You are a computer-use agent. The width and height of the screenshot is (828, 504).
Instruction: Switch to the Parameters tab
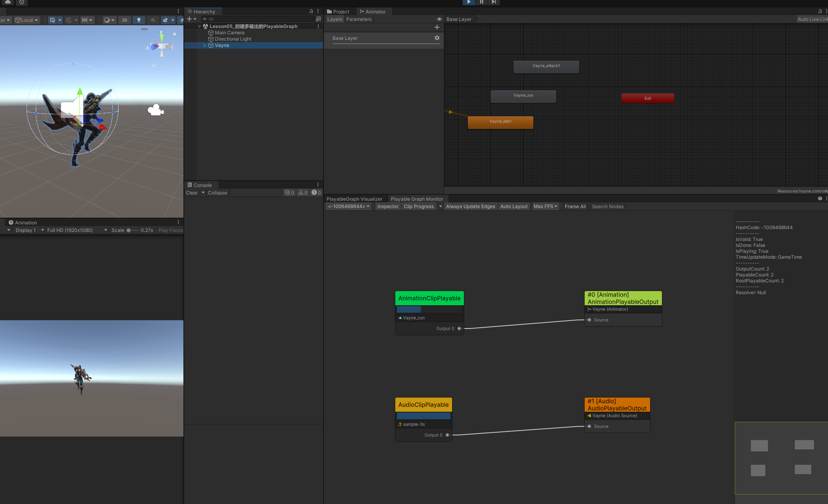click(359, 19)
